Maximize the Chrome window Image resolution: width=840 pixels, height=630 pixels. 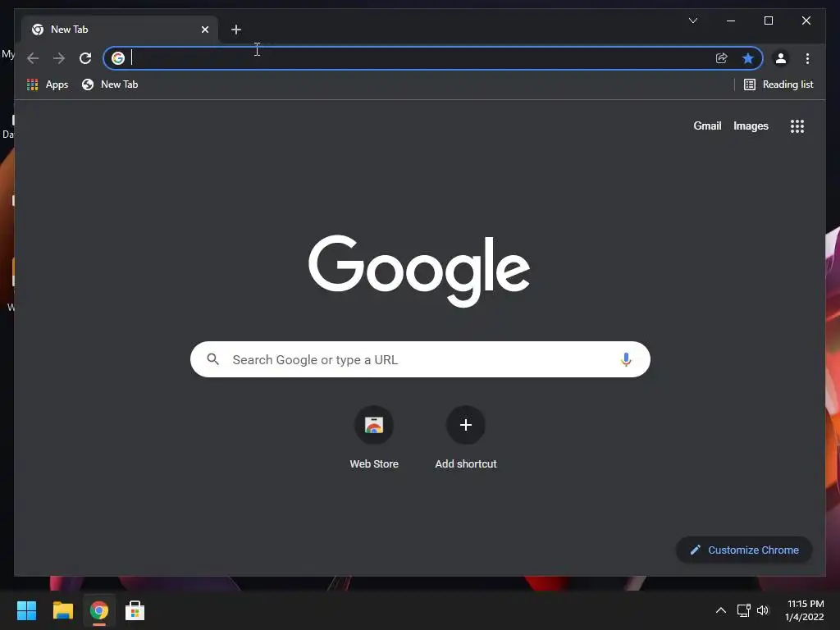pyautogui.click(x=768, y=21)
